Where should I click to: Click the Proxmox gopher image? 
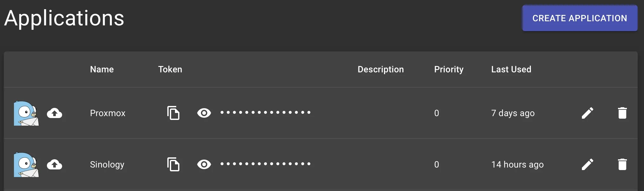click(x=26, y=113)
